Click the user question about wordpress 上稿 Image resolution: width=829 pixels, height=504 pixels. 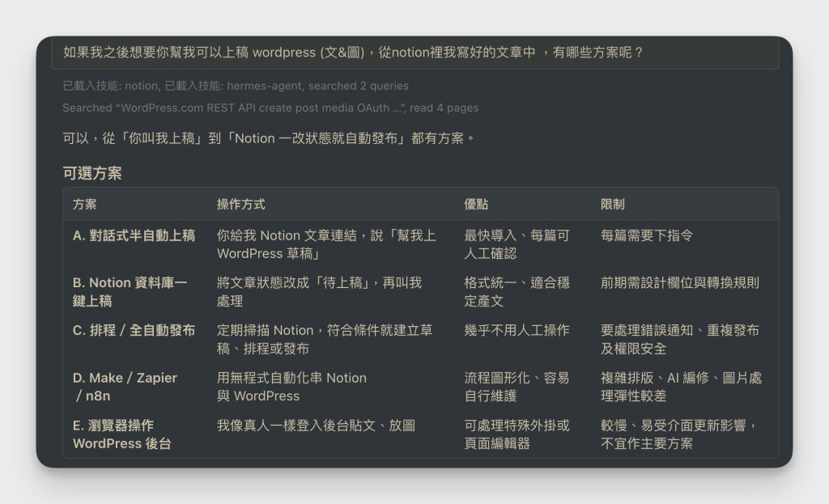coord(353,53)
